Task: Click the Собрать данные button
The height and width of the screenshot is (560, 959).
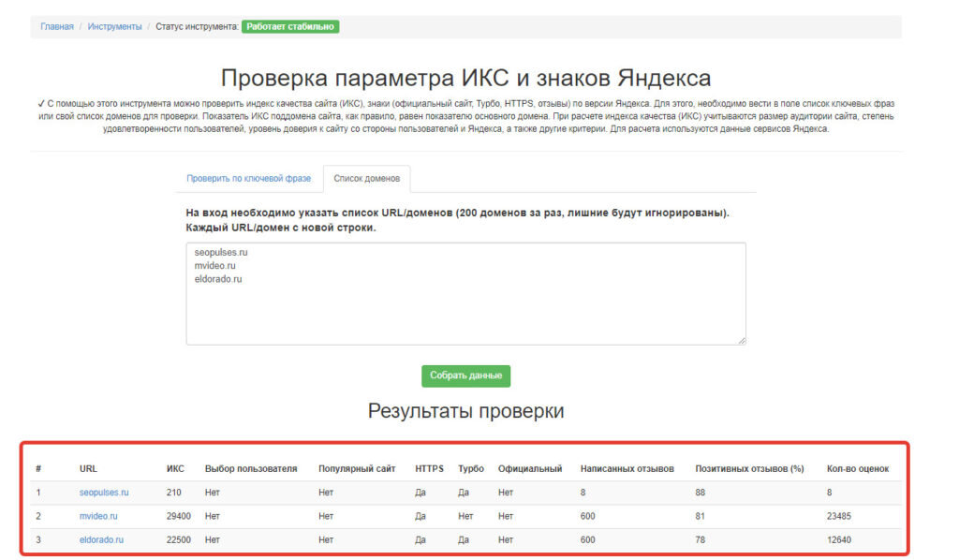Action: (x=465, y=376)
